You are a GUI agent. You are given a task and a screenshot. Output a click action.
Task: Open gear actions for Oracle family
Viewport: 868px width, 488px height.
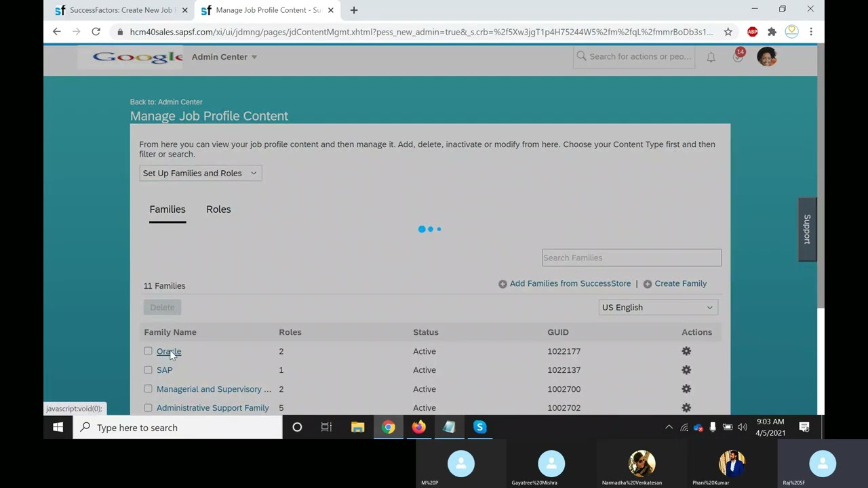(686, 351)
